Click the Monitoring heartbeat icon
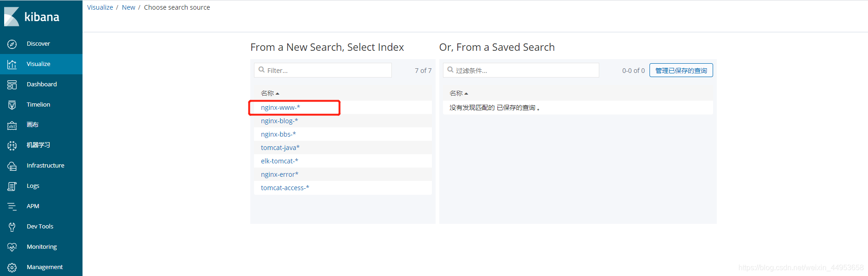868x276 pixels. tap(12, 247)
